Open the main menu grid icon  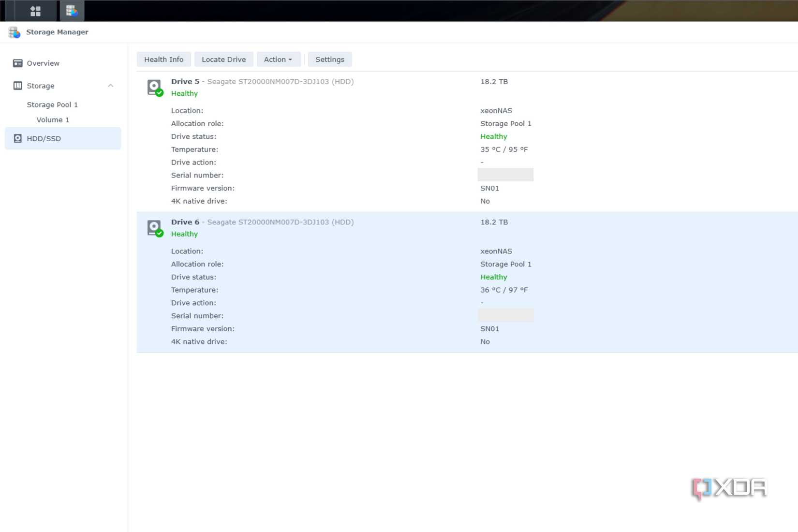pyautogui.click(x=35, y=11)
